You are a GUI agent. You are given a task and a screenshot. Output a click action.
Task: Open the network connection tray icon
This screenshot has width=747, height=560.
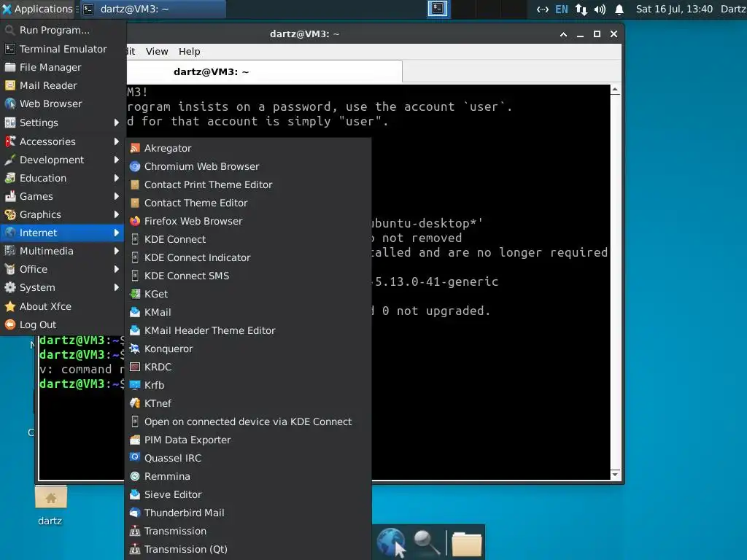tap(581, 9)
